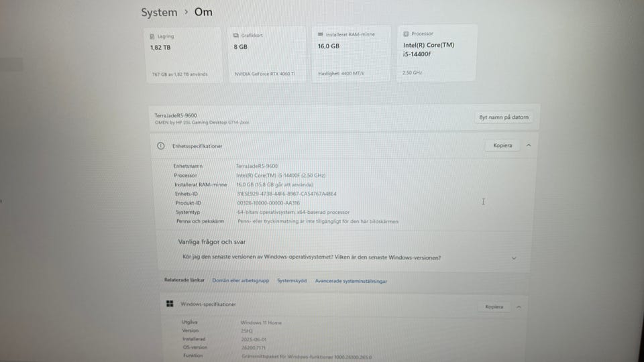Open the Lagring storage card

click(184, 55)
